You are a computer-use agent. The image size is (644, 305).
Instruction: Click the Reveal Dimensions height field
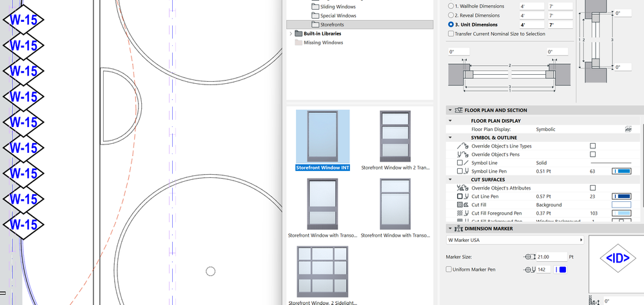click(x=560, y=15)
